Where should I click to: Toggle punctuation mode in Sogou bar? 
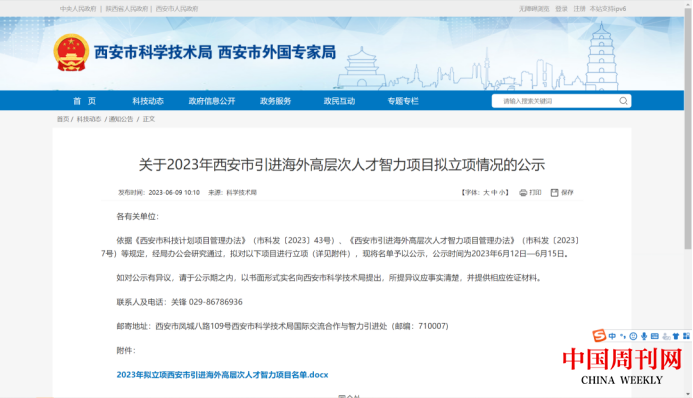point(623,336)
